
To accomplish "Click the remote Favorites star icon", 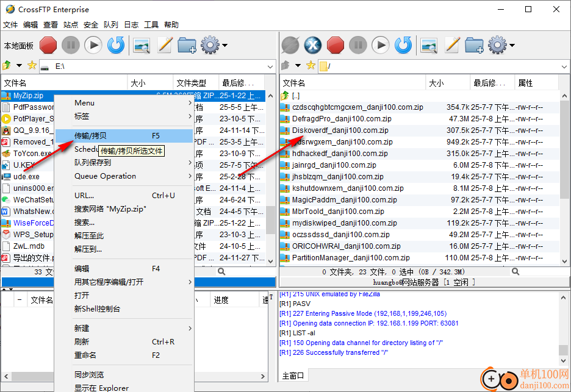I will coord(311,65).
